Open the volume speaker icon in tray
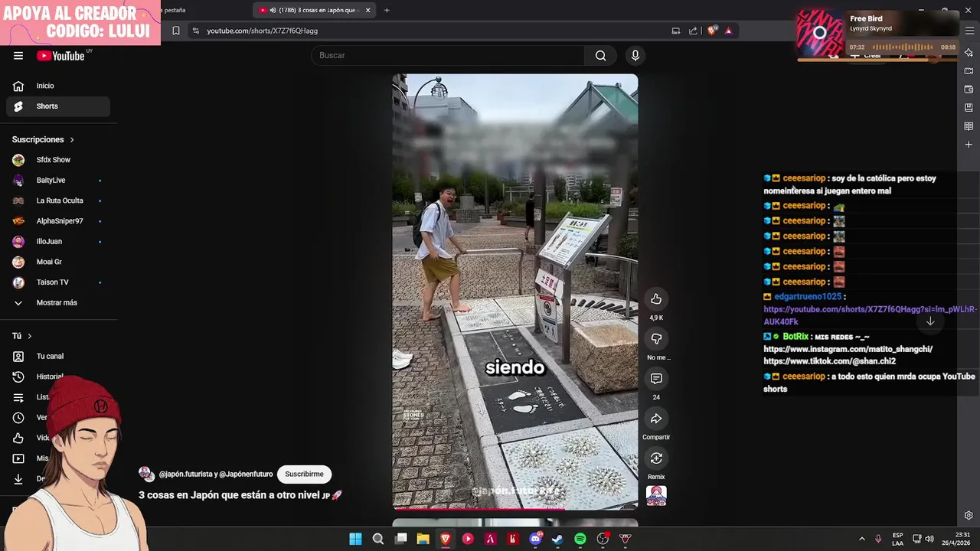The height and width of the screenshot is (551, 980). [x=929, y=539]
